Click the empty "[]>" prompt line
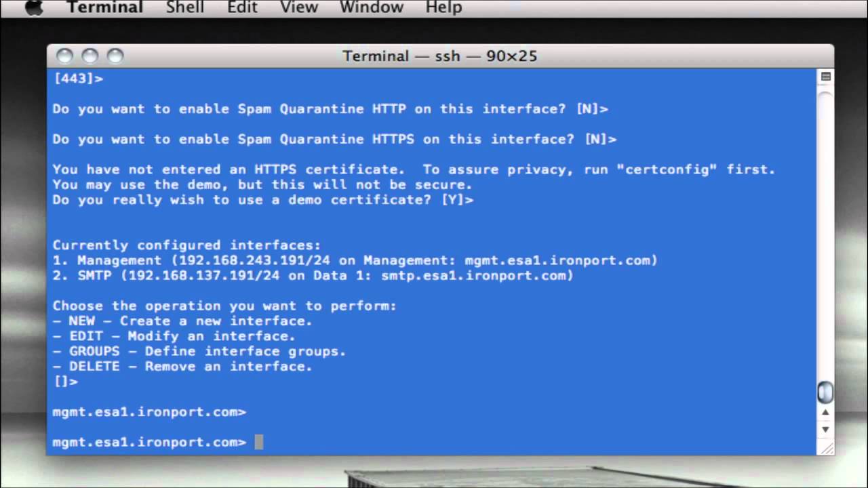 (x=65, y=382)
